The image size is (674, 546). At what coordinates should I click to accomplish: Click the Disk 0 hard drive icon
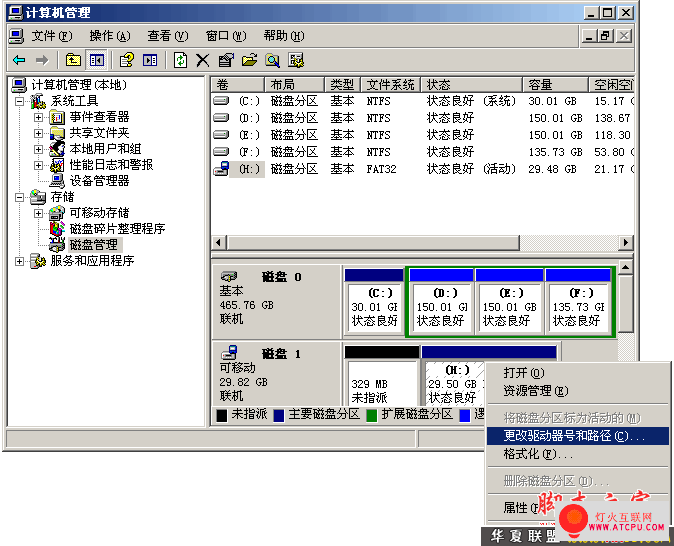coord(229,276)
